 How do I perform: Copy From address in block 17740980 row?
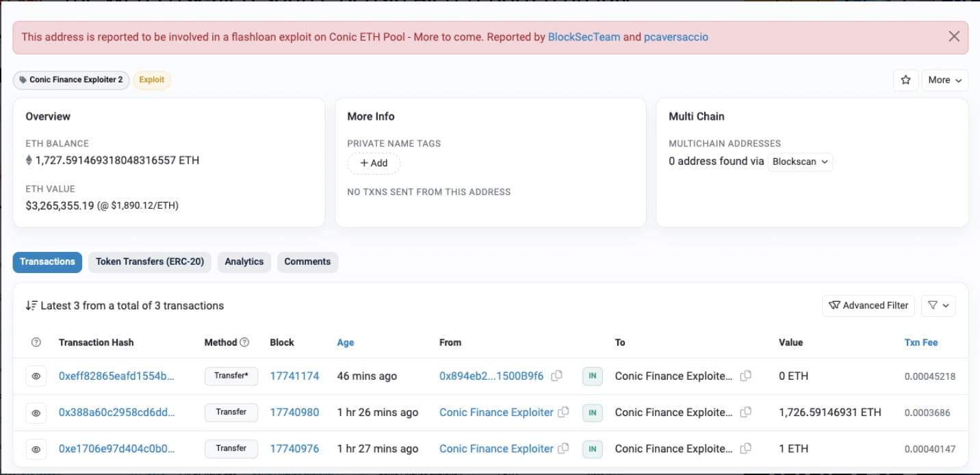click(563, 412)
